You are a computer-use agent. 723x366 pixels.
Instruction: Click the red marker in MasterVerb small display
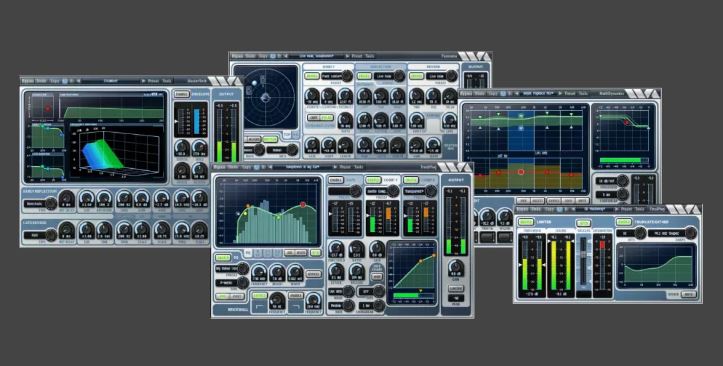coord(47,109)
